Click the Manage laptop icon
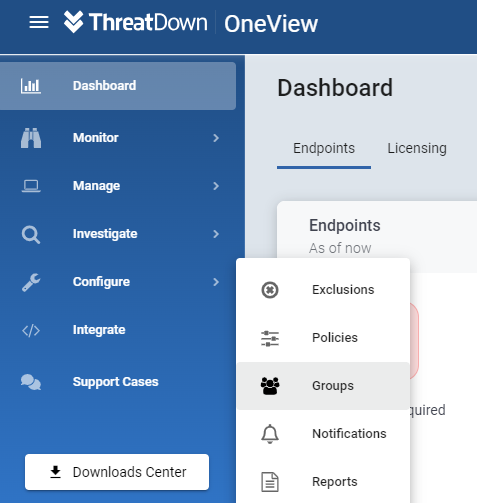477x503 pixels. click(x=31, y=186)
